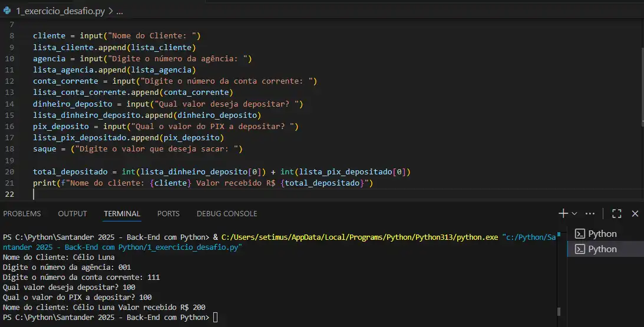
Task: Click the terminal scrollbar thumb
Action: coord(559,312)
